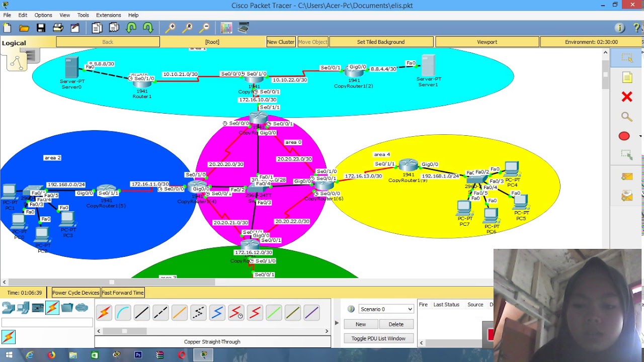Open the drawing palette icon
Viewport: 644px width, 362px height.
226,28
